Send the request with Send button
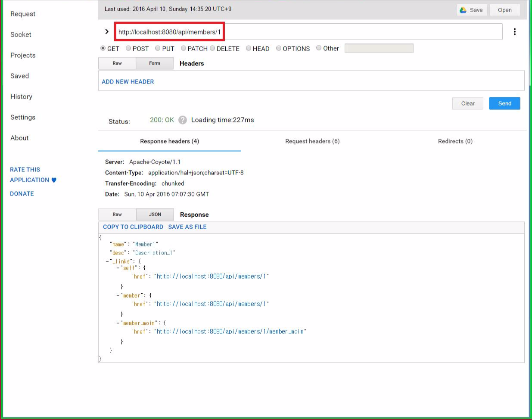Image resolution: width=532 pixels, height=420 pixels. click(505, 103)
